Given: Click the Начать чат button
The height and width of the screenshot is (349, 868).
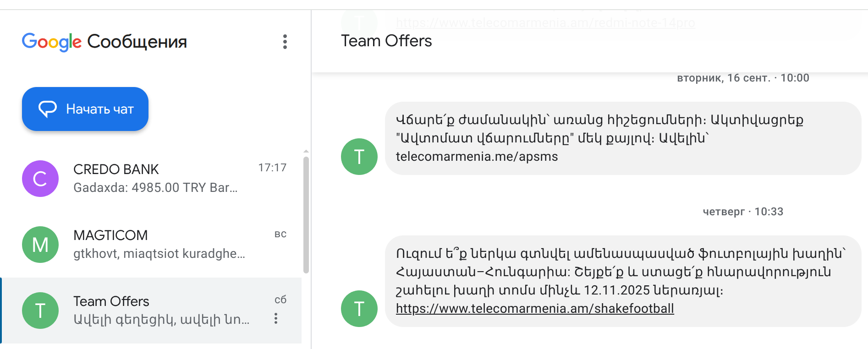Looking at the screenshot, I should [x=85, y=109].
